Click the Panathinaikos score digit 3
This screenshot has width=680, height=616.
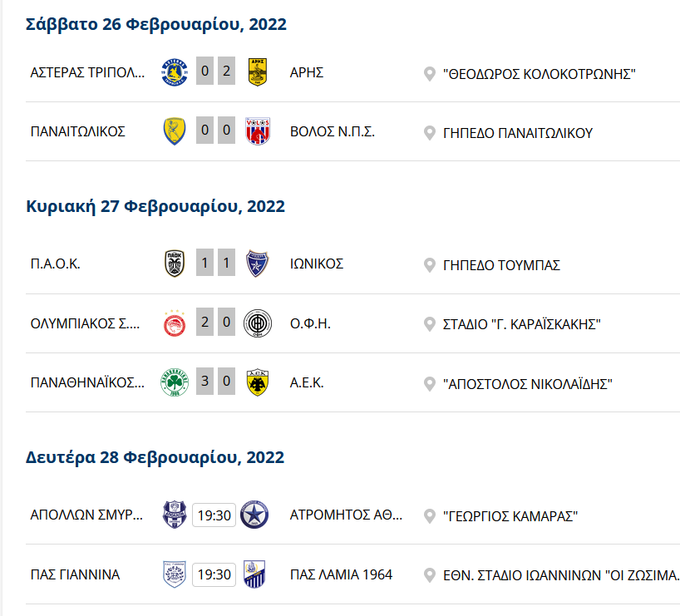tap(205, 384)
